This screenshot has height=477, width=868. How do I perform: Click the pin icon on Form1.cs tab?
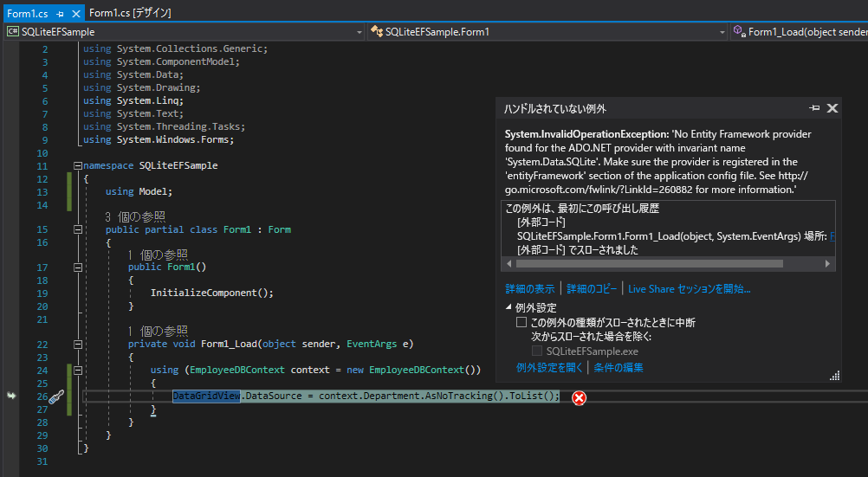60,14
